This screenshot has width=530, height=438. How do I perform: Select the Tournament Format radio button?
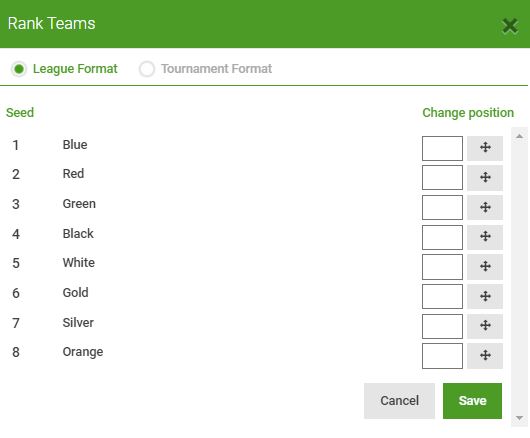point(147,69)
